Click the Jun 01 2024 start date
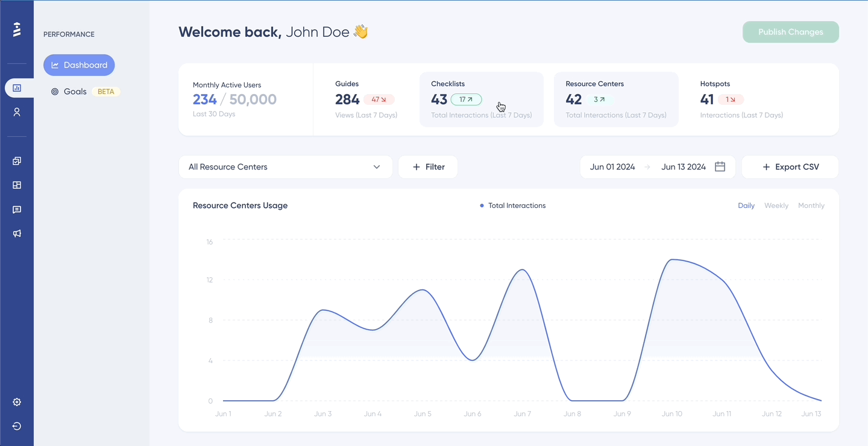This screenshot has height=446, width=868. pos(612,167)
